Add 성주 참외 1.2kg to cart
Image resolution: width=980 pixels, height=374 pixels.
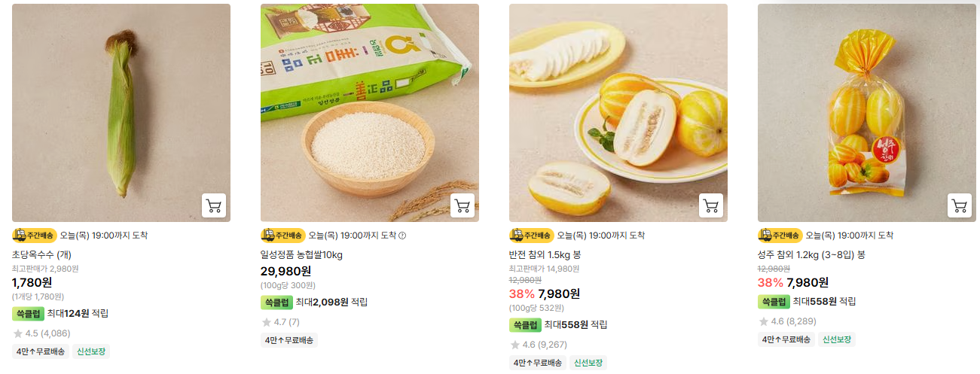tap(960, 205)
